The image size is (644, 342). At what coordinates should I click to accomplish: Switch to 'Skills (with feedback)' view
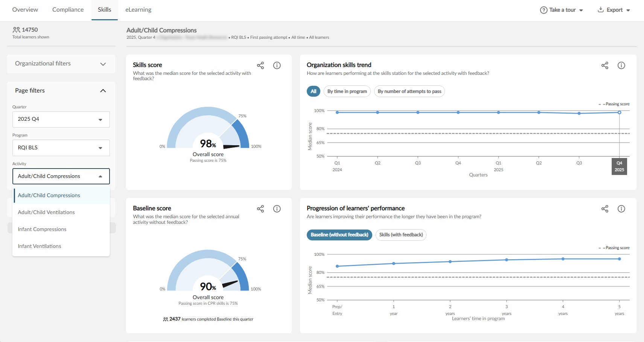[401, 235]
